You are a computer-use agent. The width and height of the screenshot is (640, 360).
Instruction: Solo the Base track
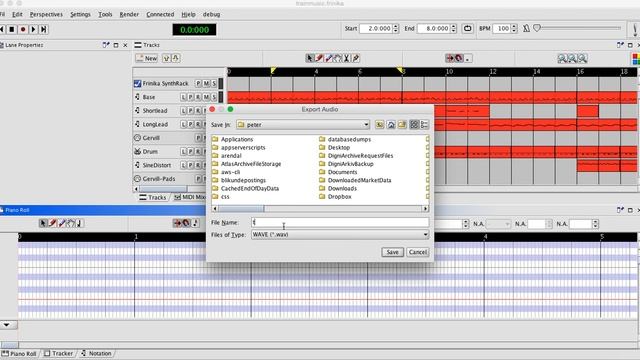(x=214, y=97)
